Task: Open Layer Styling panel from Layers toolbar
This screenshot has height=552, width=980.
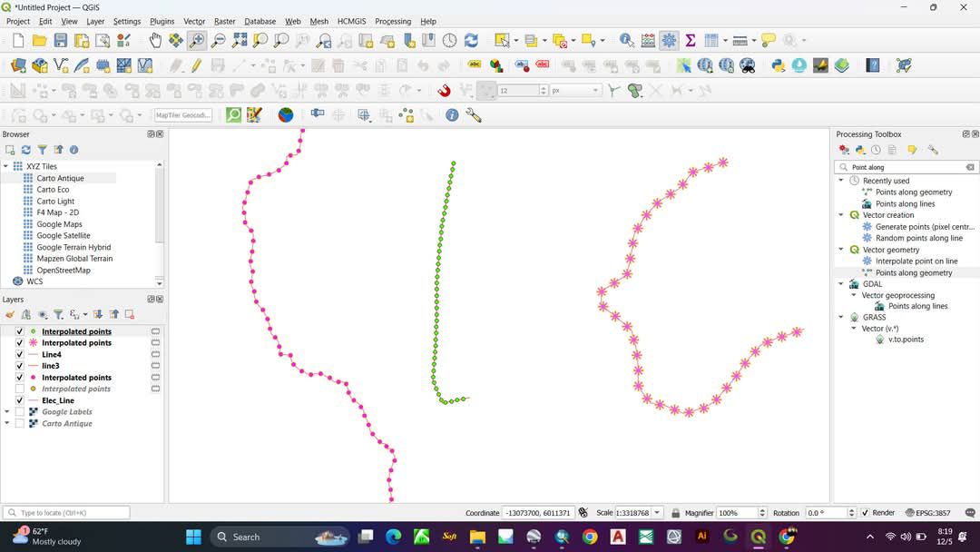Action: click(10, 314)
